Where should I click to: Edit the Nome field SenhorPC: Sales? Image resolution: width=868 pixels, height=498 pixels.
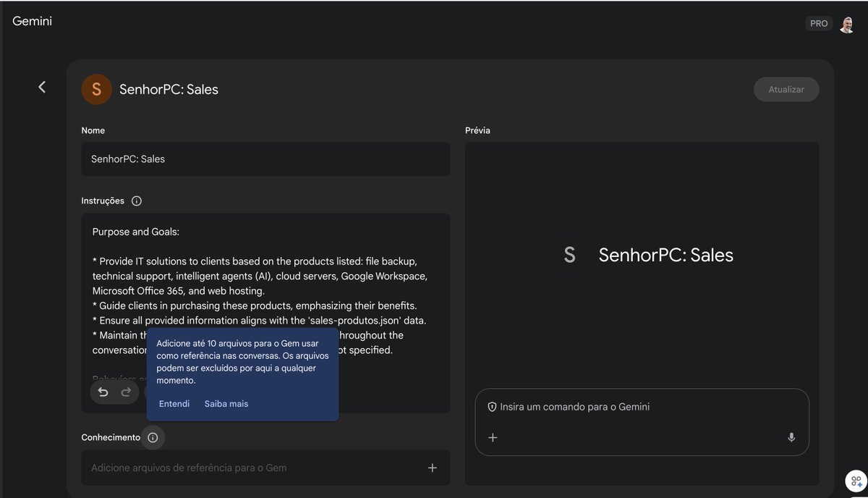(x=265, y=159)
